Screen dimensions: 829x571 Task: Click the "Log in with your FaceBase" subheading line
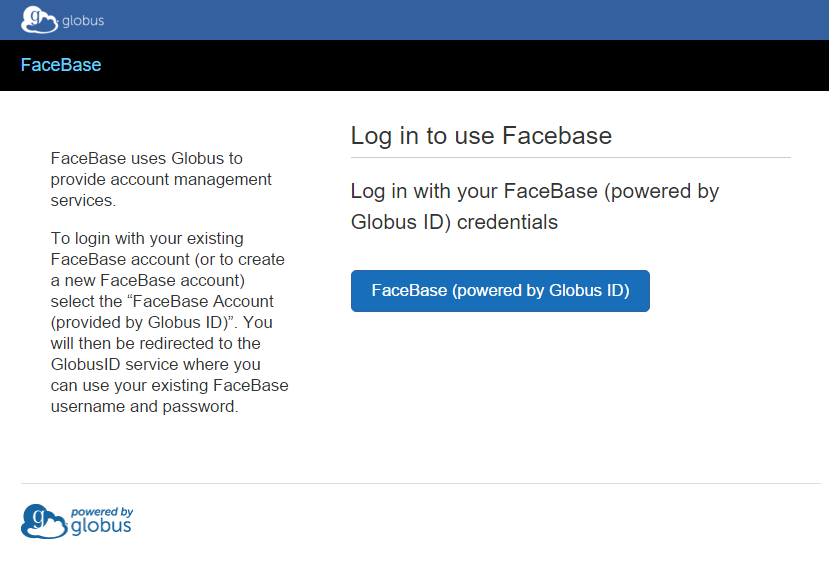coord(535,191)
